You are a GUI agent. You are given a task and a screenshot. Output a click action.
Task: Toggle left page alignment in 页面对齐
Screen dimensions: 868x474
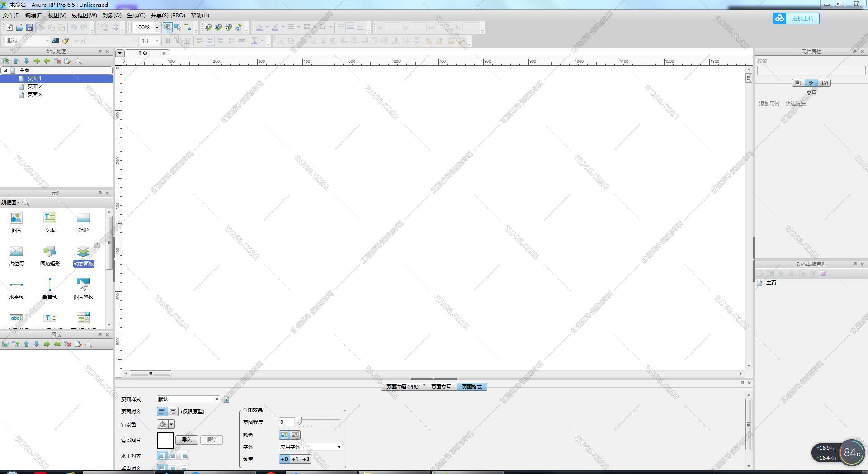click(163, 411)
